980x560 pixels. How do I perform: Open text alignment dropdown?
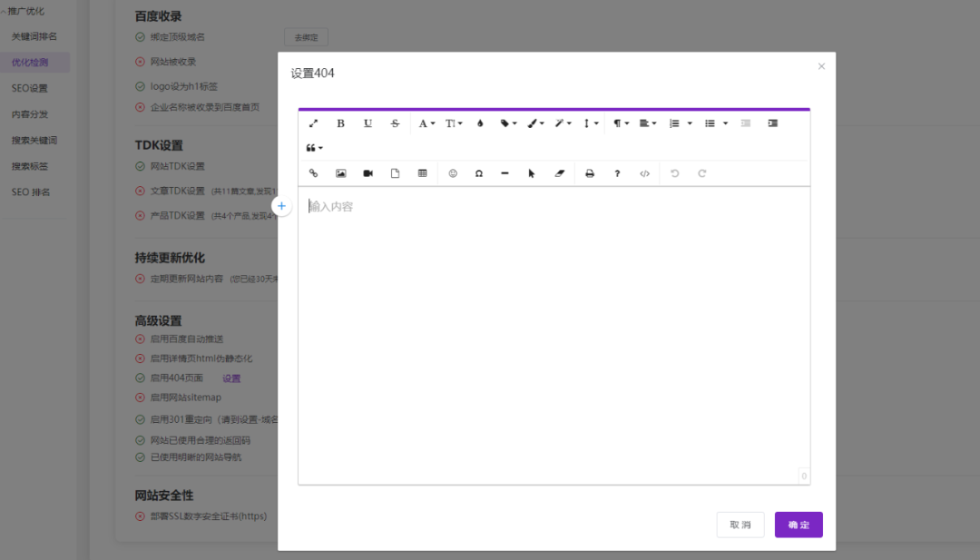(648, 123)
